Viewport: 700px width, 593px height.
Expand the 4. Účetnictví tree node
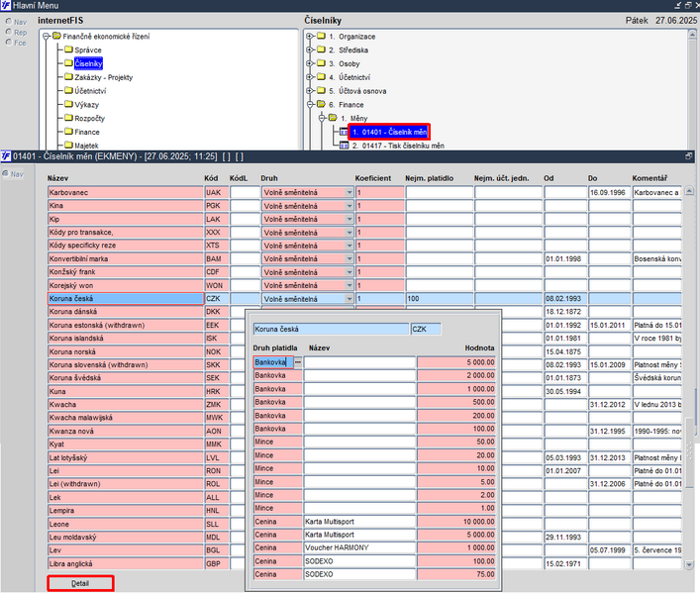(310, 77)
